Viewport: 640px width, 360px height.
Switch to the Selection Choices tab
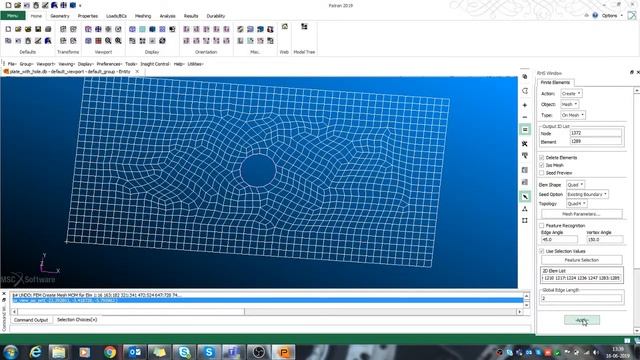77,320
